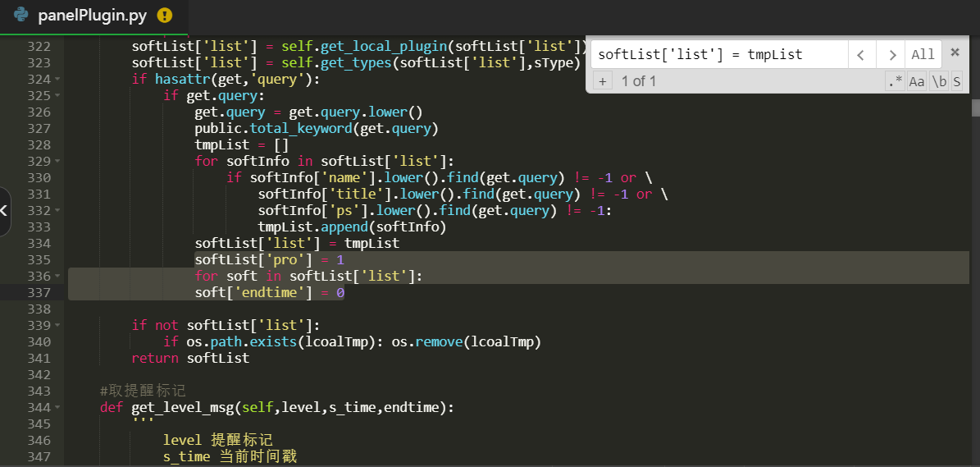Jump to next search match arrow

pyautogui.click(x=891, y=55)
